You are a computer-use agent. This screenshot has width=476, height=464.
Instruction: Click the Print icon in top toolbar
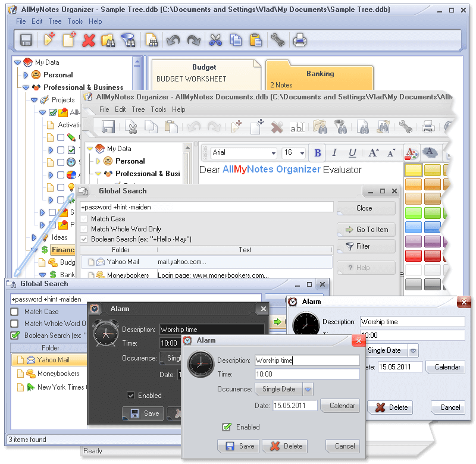pyautogui.click(x=300, y=40)
